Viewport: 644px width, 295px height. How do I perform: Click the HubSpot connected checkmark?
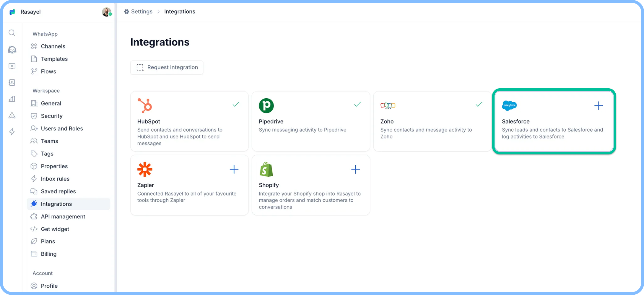tap(236, 104)
